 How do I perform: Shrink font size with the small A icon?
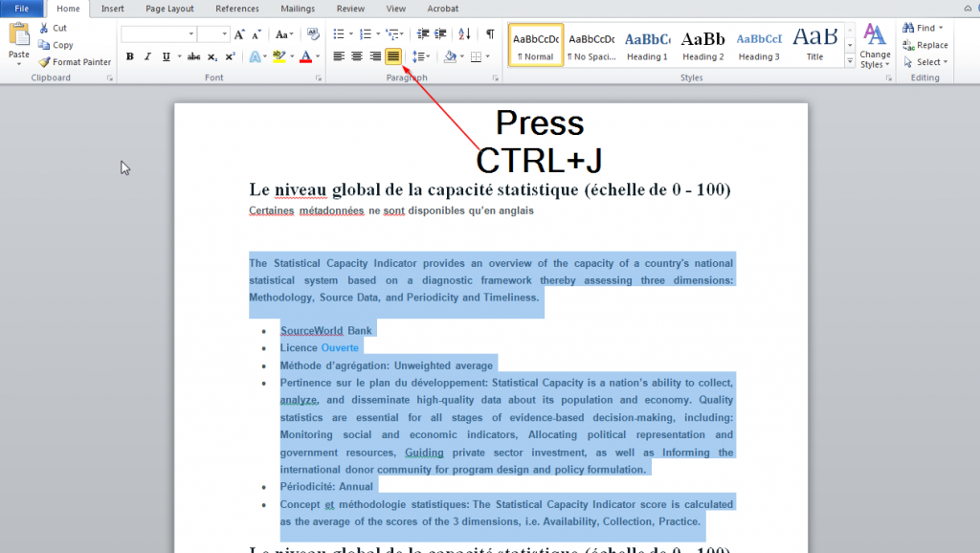pos(256,34)
